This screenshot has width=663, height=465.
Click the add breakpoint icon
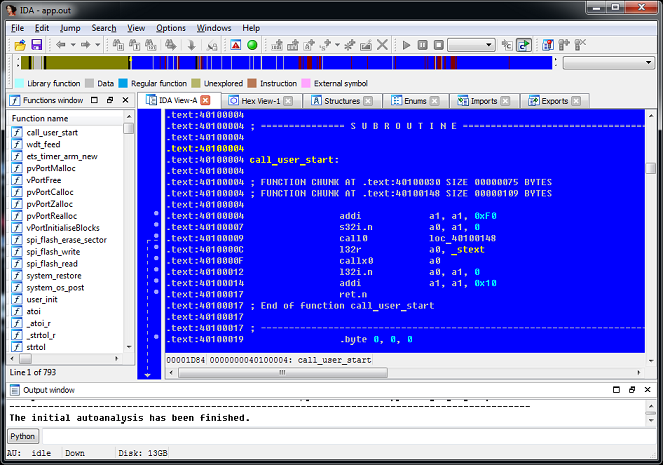[564, 45]
